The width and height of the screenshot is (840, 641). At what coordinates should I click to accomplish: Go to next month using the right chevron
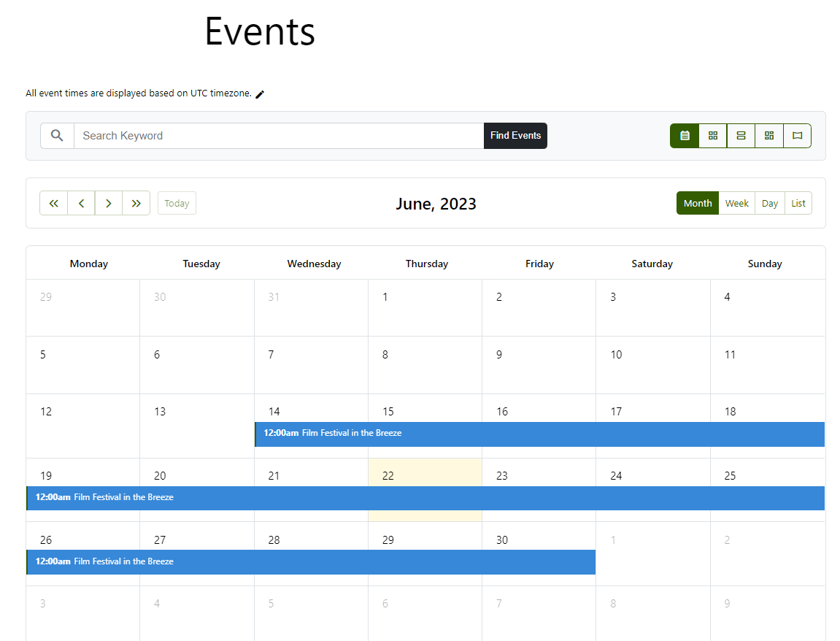108,203
